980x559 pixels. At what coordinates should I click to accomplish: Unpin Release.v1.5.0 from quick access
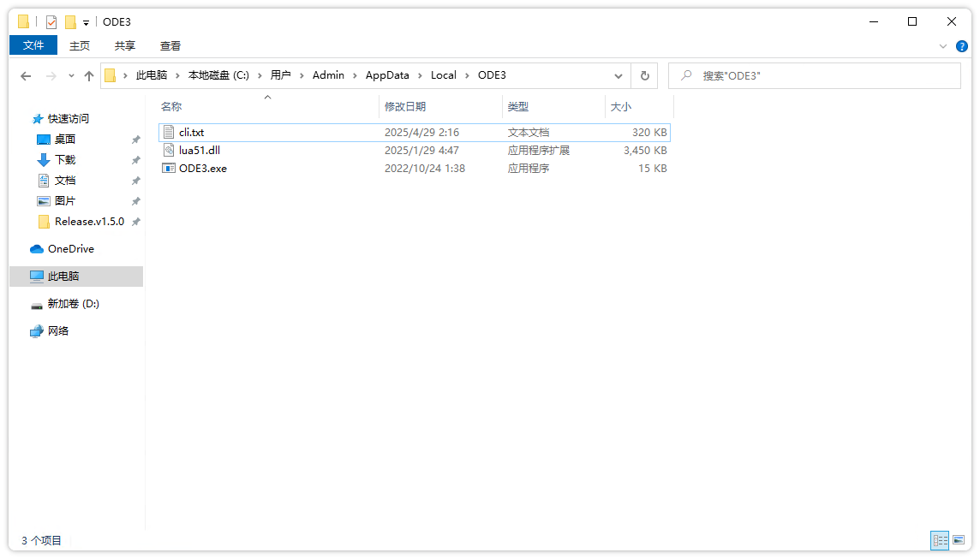pyautogui.click(x=134, y=222)
